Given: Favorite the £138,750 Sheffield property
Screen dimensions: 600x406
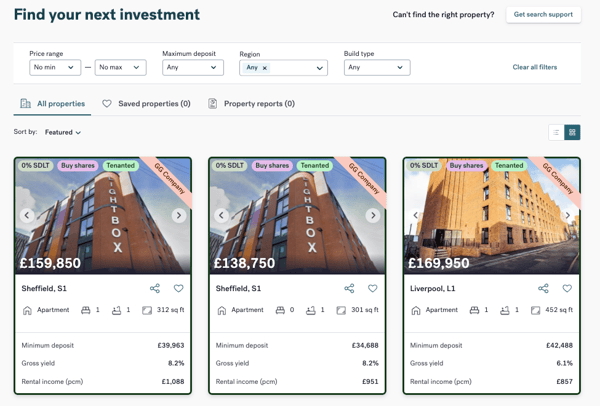Looking at the screenshot, I should tap(373, 288).
